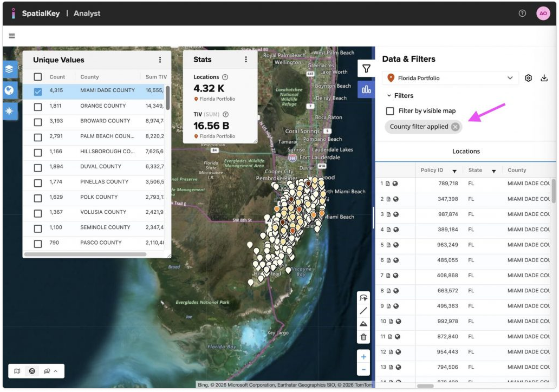Click the Unique Values horizontal scrollbar
559x392 pixels.
(85, 254)
